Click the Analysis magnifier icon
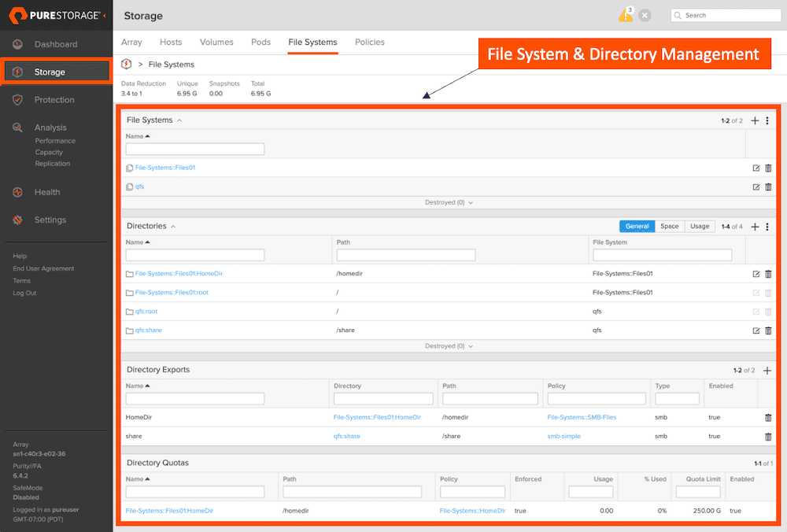787x532 pixels. tap(17, 127)
